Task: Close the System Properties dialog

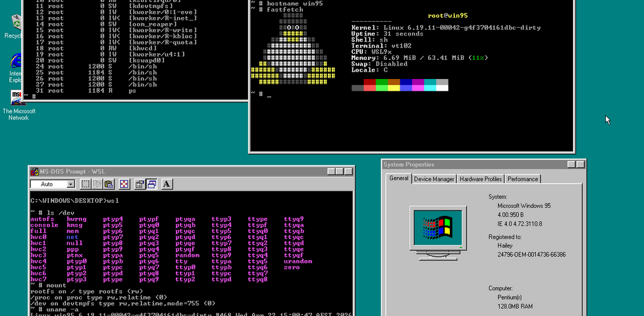Action: 580,164
